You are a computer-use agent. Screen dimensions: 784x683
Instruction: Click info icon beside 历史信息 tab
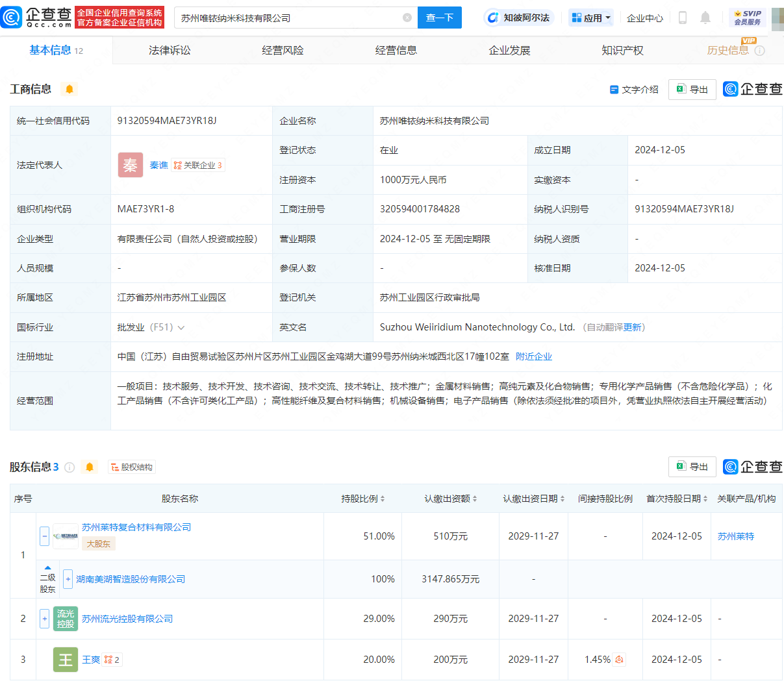(760, 51)
